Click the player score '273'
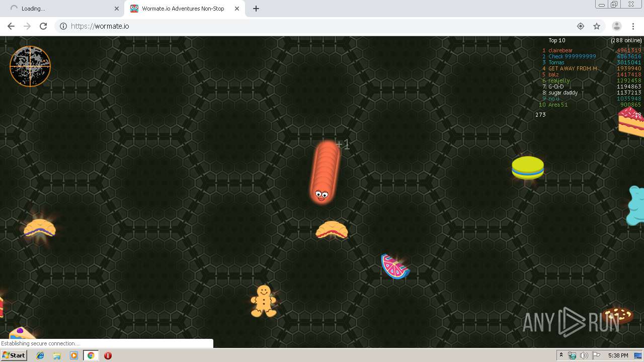Image resolution: width=644 pixels, height=362 pixels. pos(540,115)
